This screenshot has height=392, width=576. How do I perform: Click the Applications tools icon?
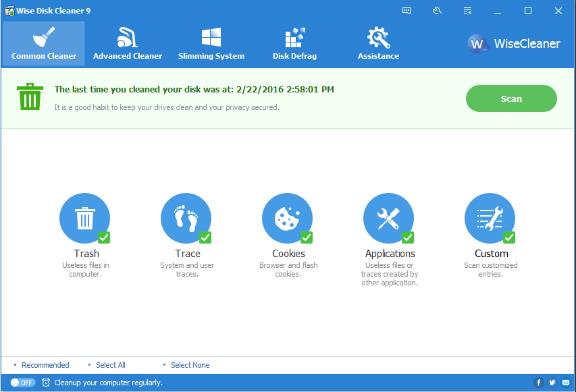click(389, 218)
